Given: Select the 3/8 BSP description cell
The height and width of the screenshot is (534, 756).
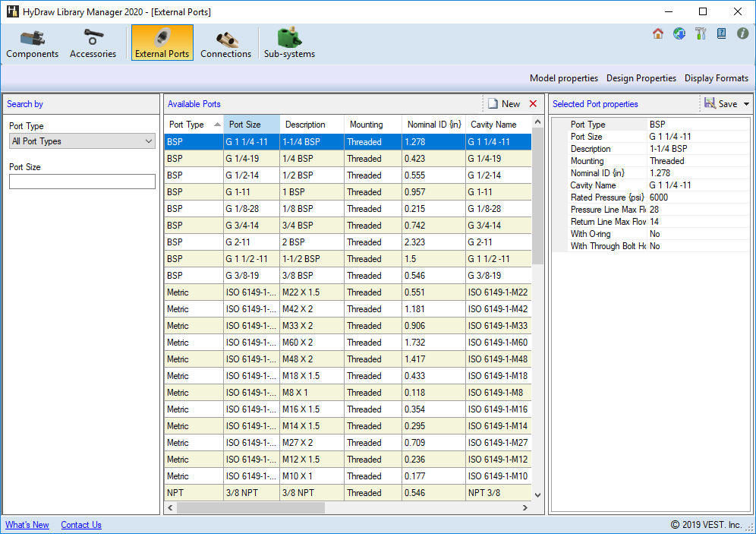Looking at the screenshot, I should (312, 276).
